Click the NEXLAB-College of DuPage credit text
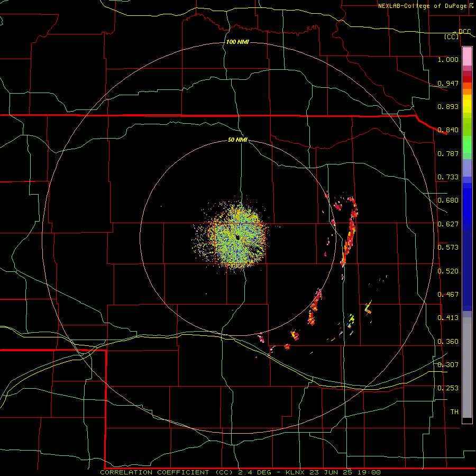 click(x=422, y=6)
